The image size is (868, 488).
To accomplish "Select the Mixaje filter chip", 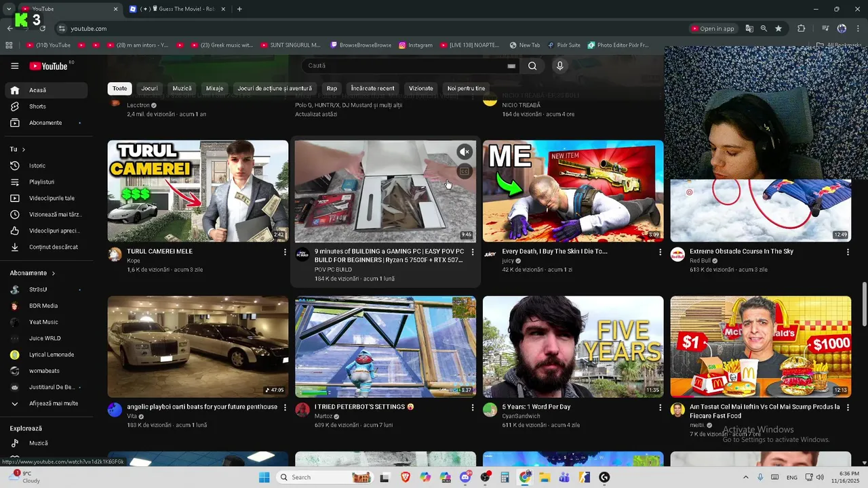I will (x=214, y=89).
